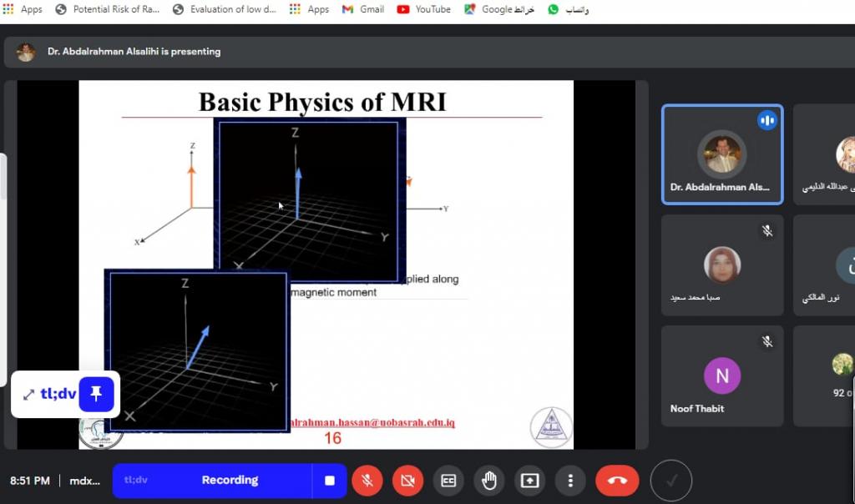
Task: Open the three-dot more options menu
Action: pos(570,481)
